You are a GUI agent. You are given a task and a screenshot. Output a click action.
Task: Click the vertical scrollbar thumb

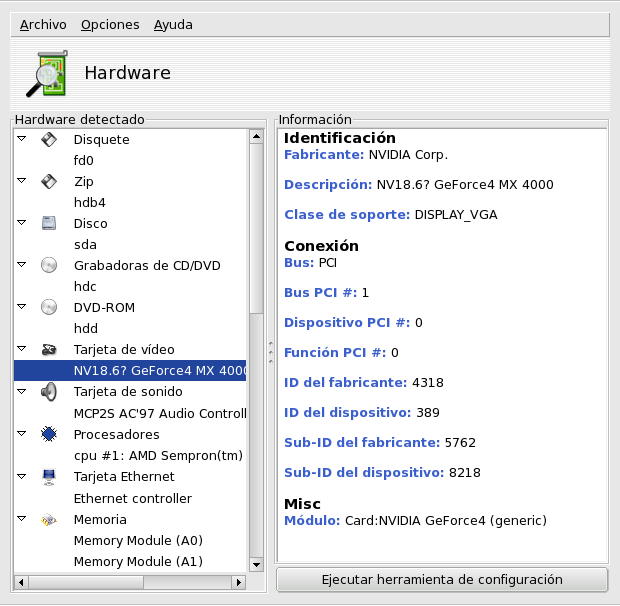tap(256, 228)
